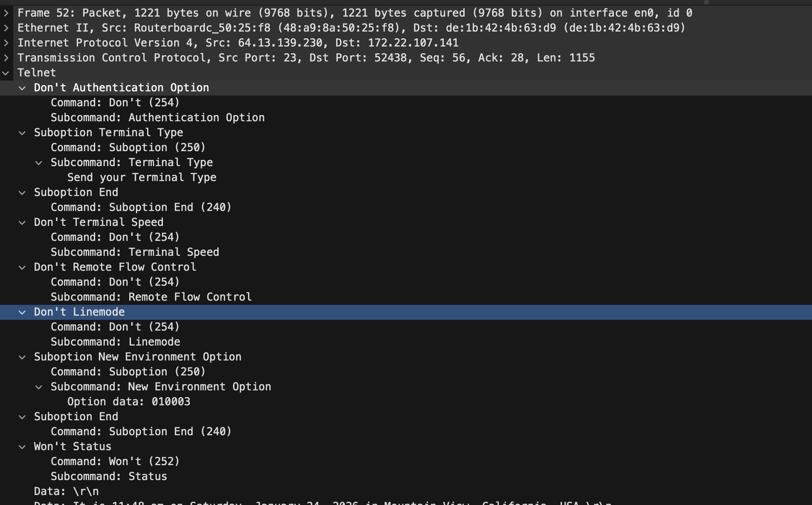Viewport: 812px width, 505px height.
Task: Select Send your Terminal Type line
Action: 142,177
